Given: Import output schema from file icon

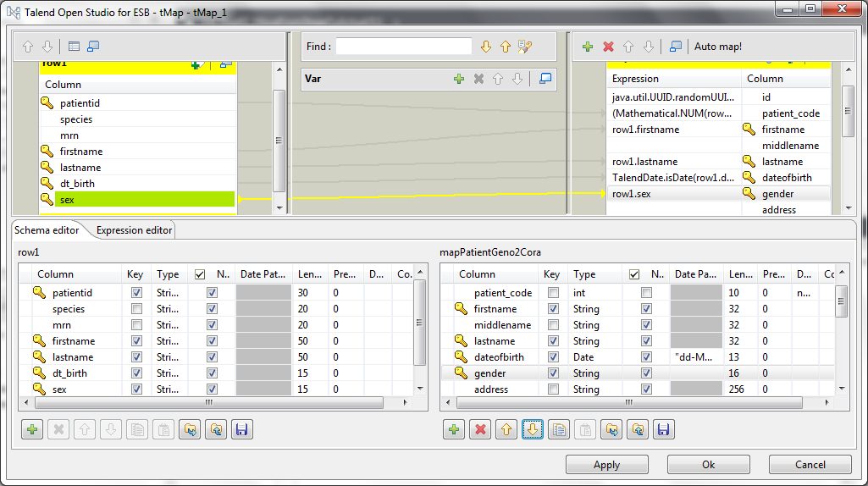Looking at the screenshot, I should click(x=611, y=429).
